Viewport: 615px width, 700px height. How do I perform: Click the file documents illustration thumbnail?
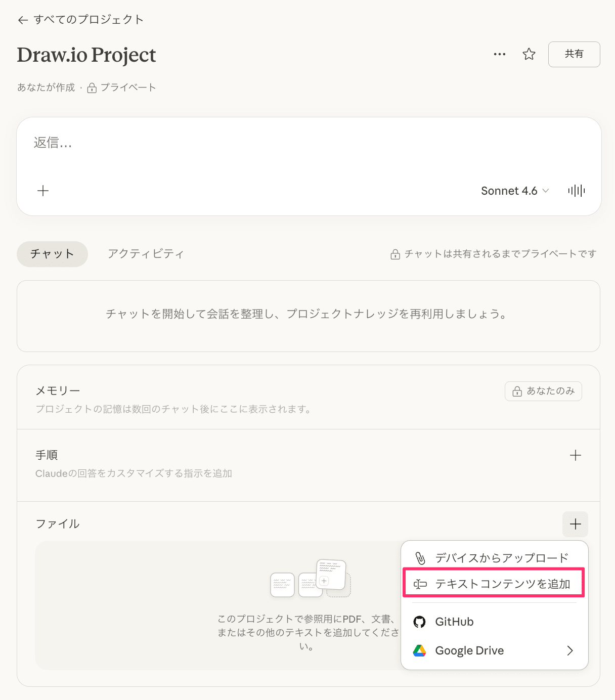(310, 579)
